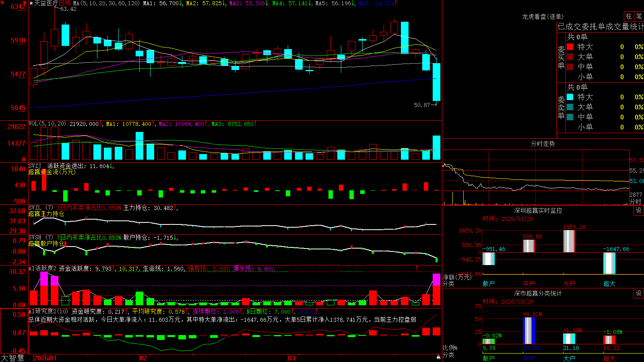The image size is (644, 362).
Task: Click the 7日内买卖净占比0.853% text
Action: 89,238
